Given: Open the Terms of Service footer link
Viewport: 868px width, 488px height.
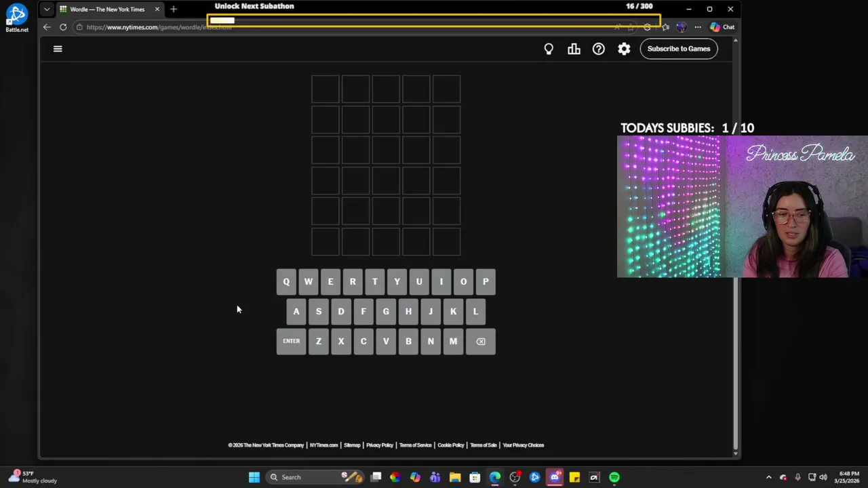Looking at the screenshot, I should pos(415,445).
